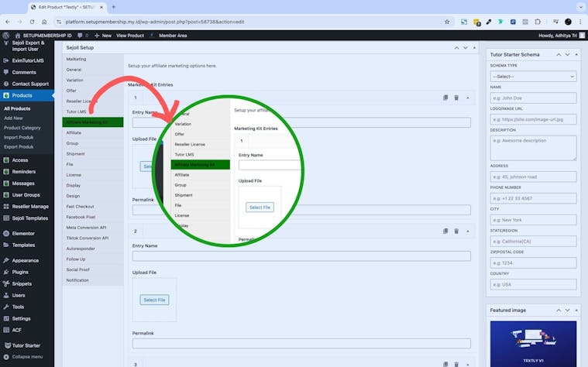Open Snippets in the admin sidebar
588x367 pixels.
pyautogui.click(x=22, y=283)
